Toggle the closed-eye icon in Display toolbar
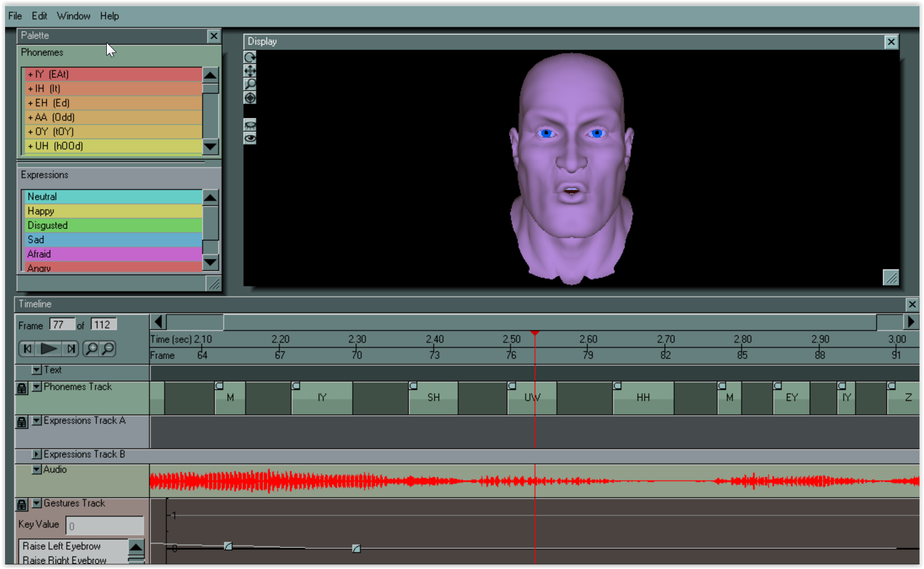 (250, 124)
